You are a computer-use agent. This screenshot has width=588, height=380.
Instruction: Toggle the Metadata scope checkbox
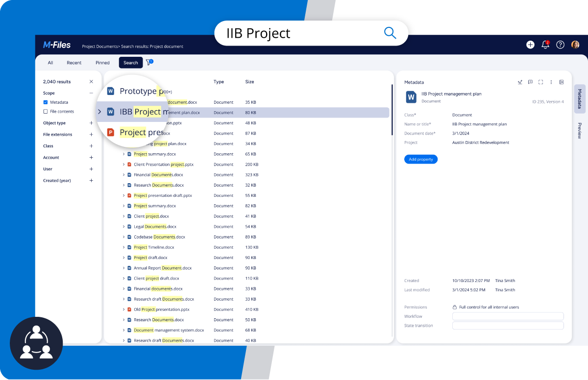46,102
